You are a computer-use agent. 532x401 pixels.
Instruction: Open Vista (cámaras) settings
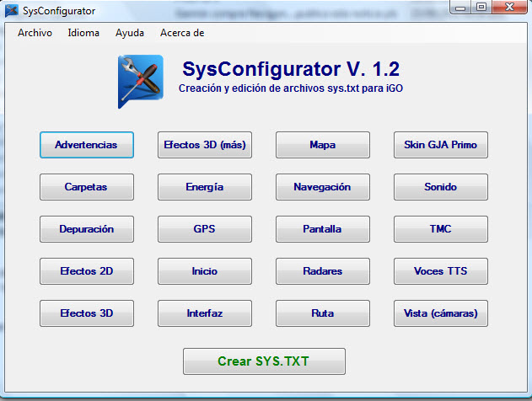441,313
